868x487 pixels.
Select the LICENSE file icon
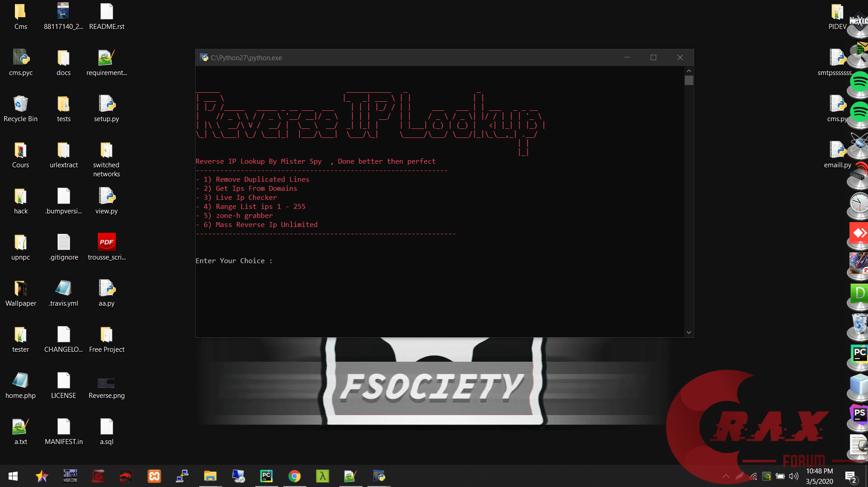click(x=63, y=386)
